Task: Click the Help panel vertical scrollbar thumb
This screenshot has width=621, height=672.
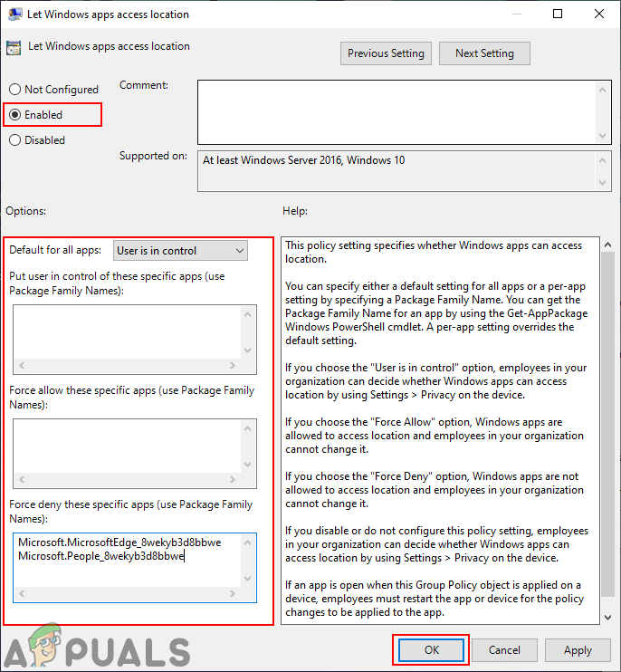Action: (607, 424)
